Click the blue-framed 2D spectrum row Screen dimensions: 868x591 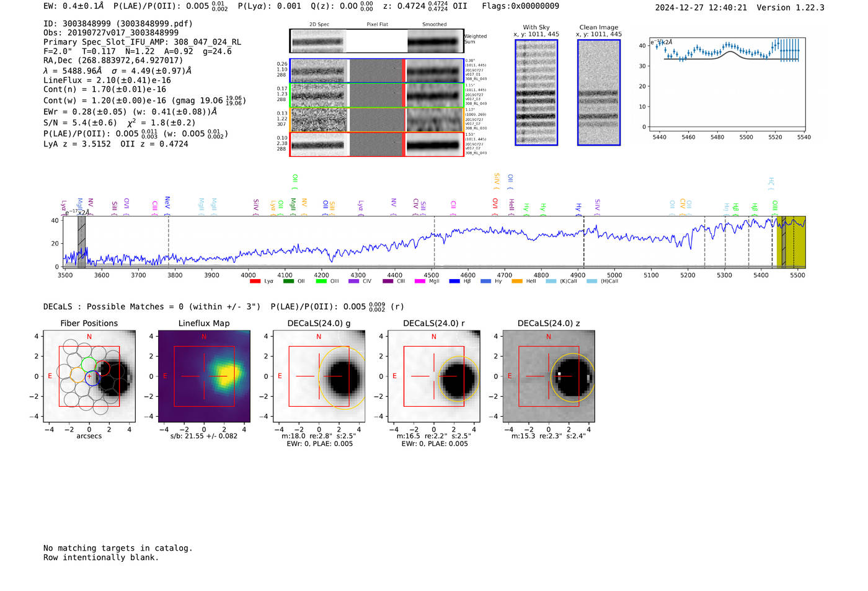tap(377, 71)
